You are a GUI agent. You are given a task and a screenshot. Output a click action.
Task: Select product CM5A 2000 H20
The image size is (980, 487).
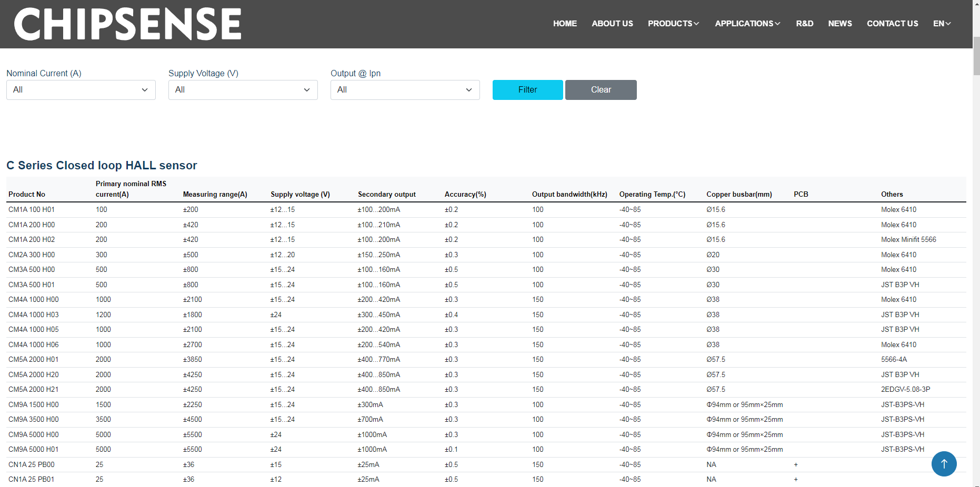click(x=34, y=374)
